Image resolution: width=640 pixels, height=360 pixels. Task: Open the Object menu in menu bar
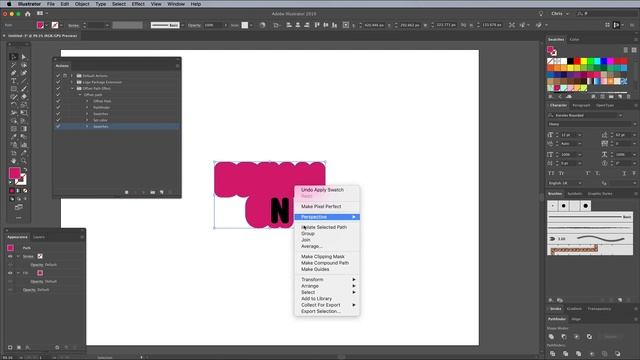(x=82, y=4)
